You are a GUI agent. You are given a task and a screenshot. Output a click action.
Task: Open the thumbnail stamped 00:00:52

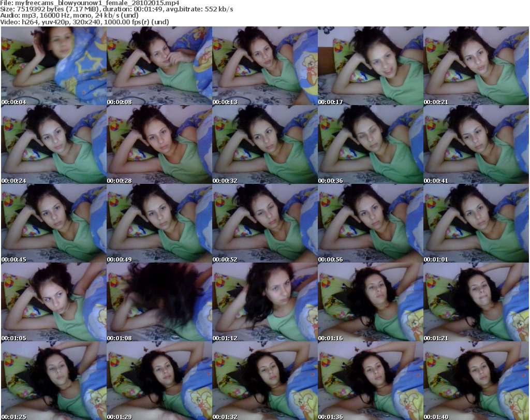click(x=265, y=224)
